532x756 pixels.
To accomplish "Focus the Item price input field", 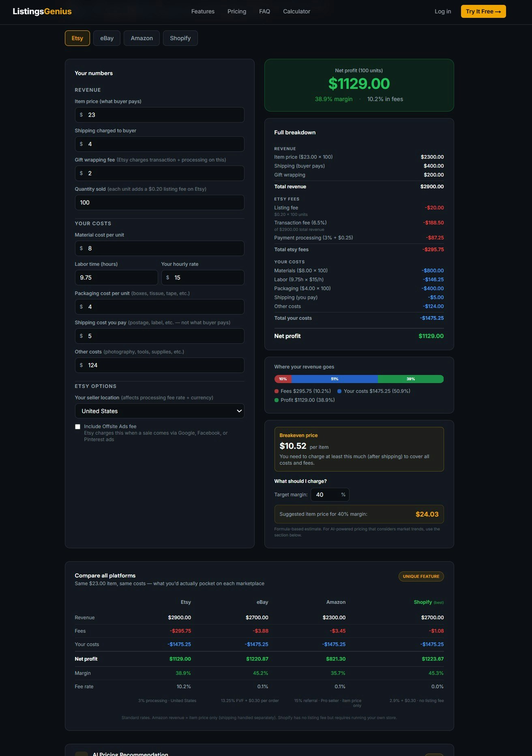I will click(x=159, y=115).
